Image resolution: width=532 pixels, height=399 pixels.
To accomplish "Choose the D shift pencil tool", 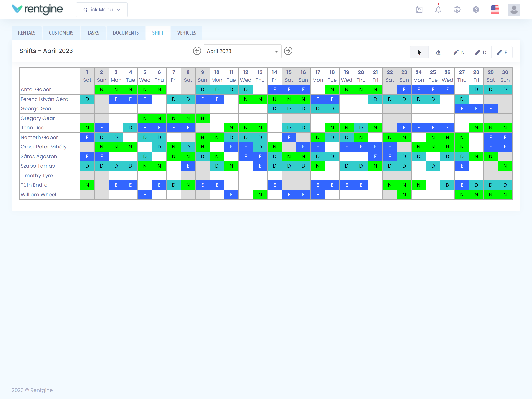I will point(481,52).
